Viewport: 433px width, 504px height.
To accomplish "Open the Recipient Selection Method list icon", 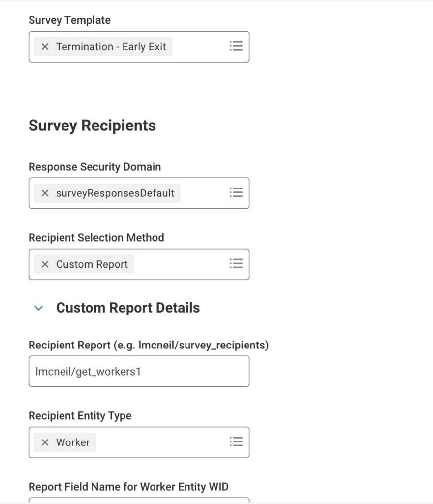I will pyautogui.click(x=236, y=264).
